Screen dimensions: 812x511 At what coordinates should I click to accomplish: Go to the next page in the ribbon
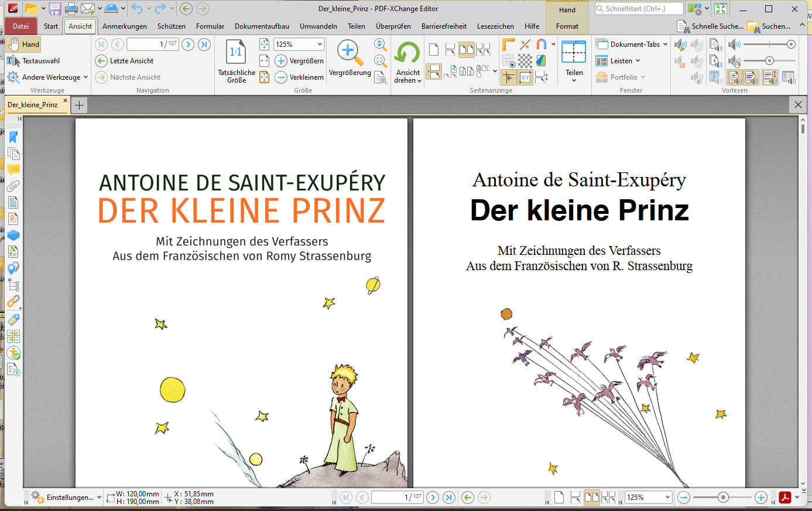188,45
